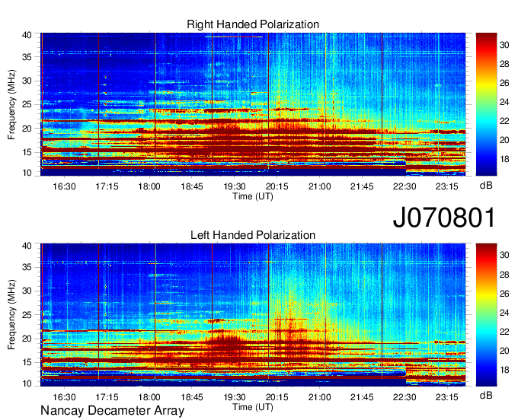518x420 pixels.
Task: Click the 22 dB value on Right Handed colorbar
Action: pyautogui.click(x=504, y=121)
